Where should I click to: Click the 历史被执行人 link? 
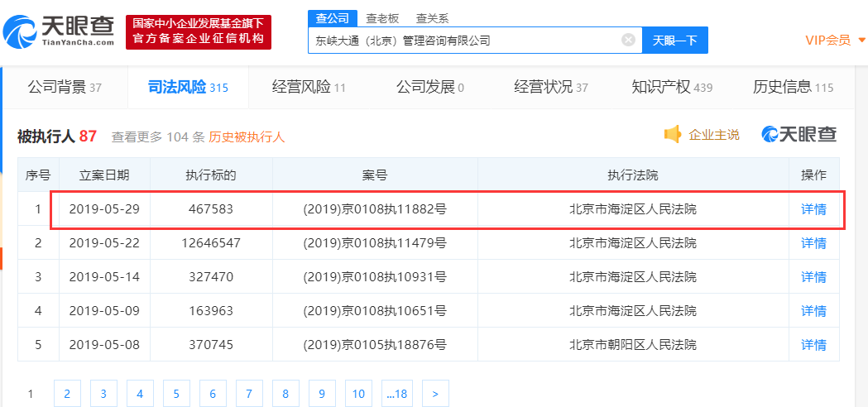pos(247,136)
